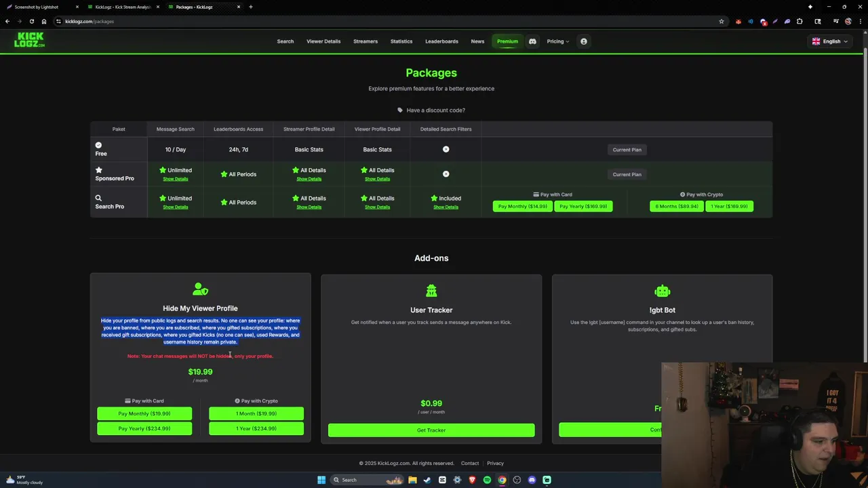Open the browser extensions puzzle icon
The image size is (868, 488).
[x=800, y=21]
